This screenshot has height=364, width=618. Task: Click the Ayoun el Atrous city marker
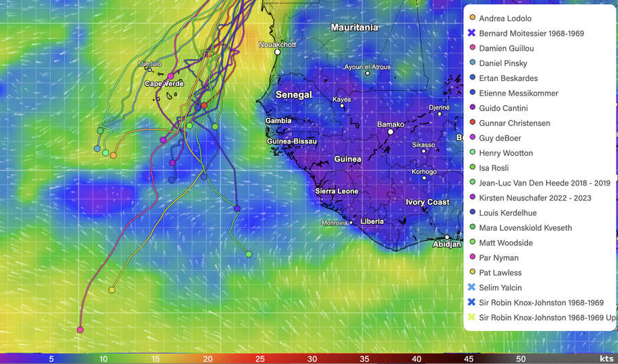point(367,73)
